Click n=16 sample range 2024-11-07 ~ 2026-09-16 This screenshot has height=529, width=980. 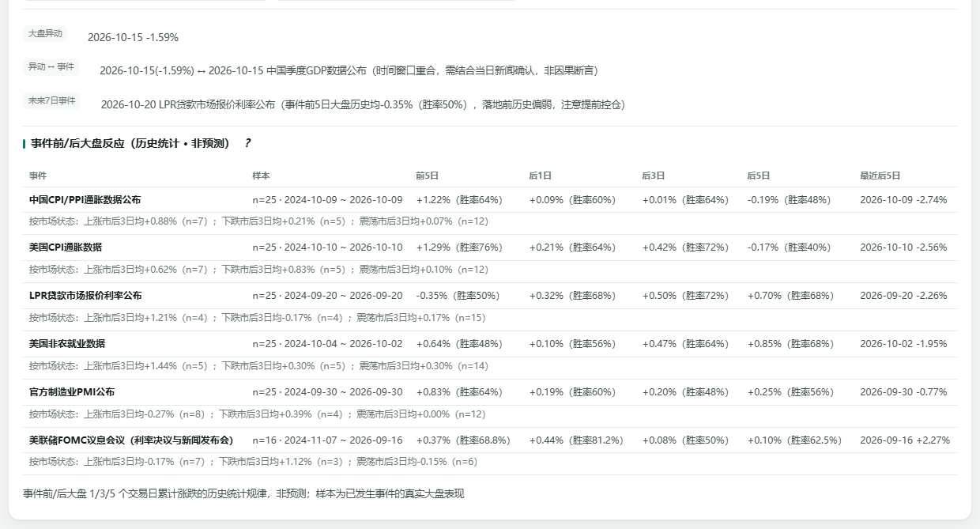pos(327,440)
